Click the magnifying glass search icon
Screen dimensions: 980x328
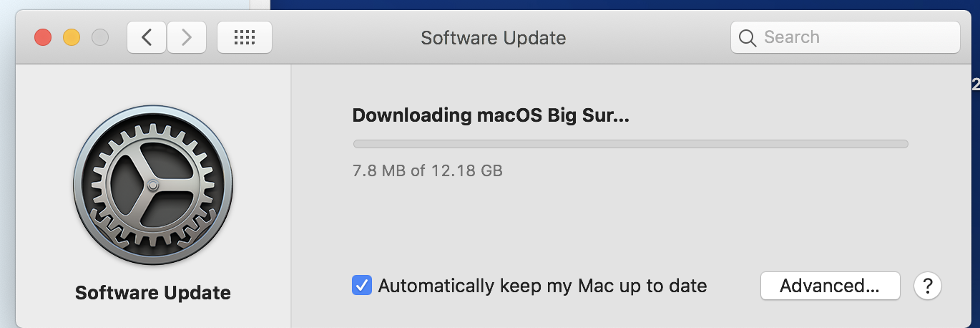coord(748,38)
